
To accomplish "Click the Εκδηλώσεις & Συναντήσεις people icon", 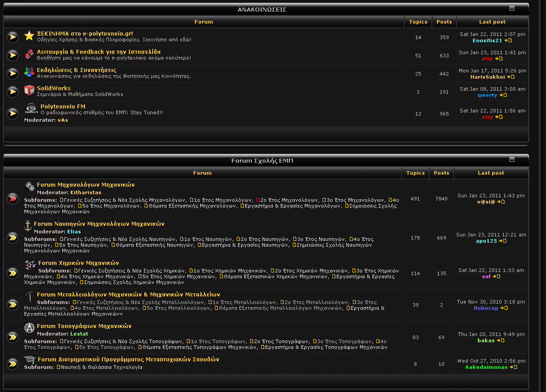I will tap(29, 72).
